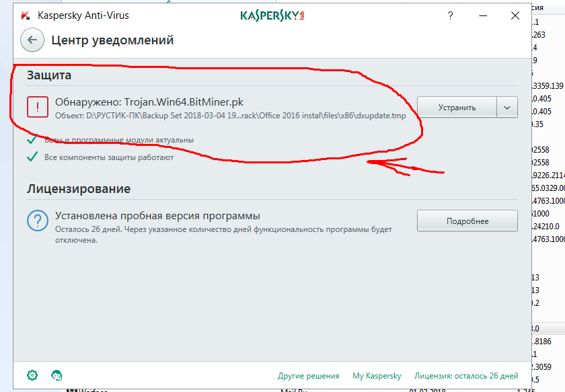Screen dimensions: 565x392
Task: Click value .9226.211 in background window
Action: pos(548,175)
